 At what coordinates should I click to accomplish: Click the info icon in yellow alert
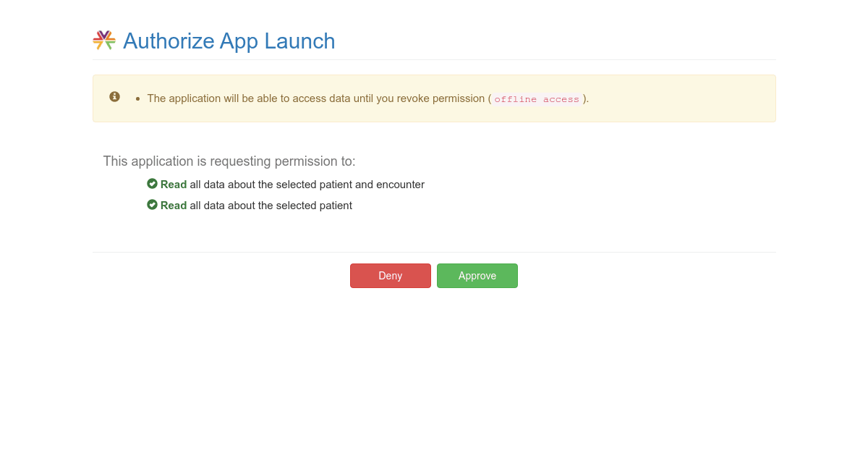point(114,96)
